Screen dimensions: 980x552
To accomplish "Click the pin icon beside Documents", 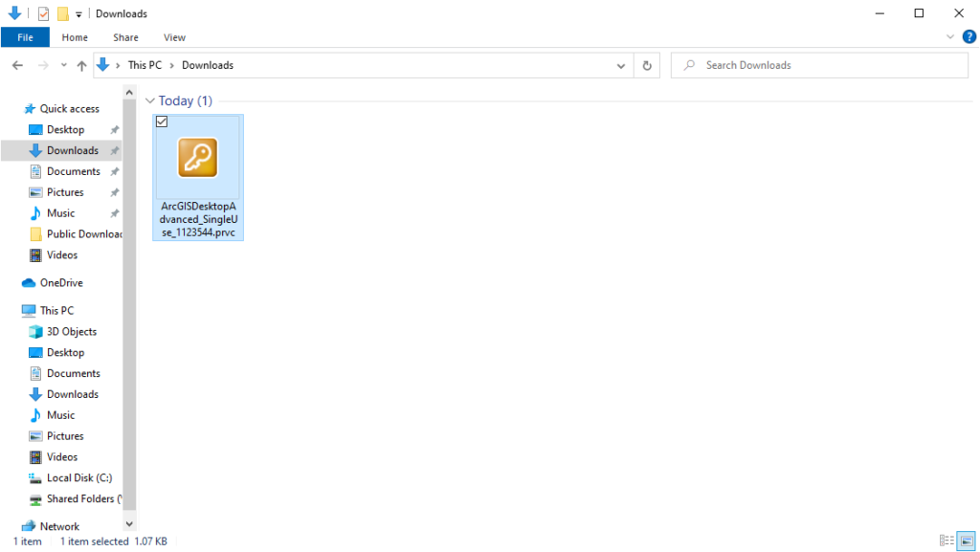I will pos(115,171).
